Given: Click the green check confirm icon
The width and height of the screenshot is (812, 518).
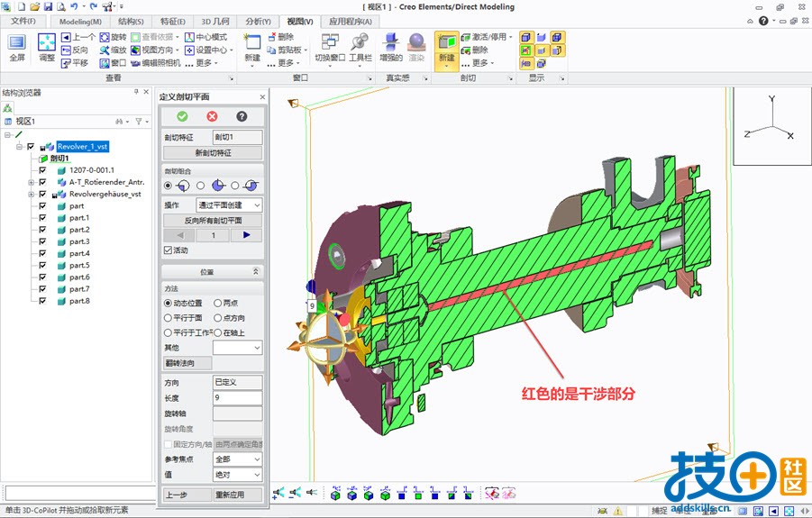Looking at the screenshot, I should (182, 116).
